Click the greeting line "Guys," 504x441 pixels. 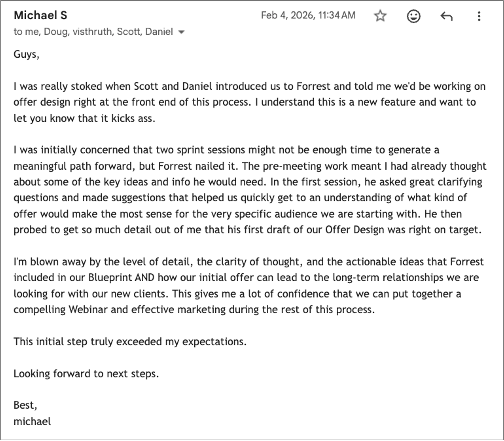point(26,54)
